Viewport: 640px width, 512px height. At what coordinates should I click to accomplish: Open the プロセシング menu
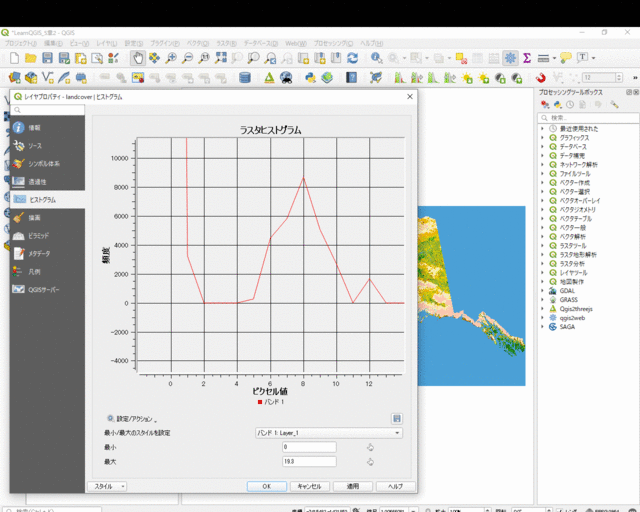pos(333,43)
